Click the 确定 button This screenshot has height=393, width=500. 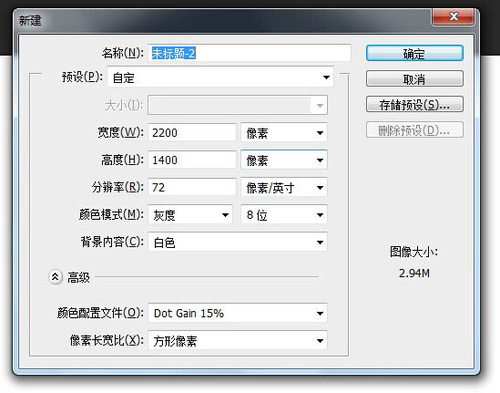click(414, 53)
